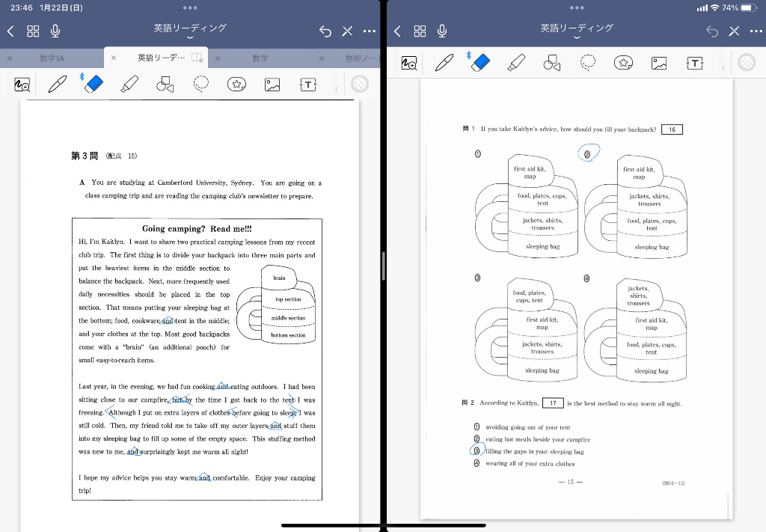Open the color swatch in right pane toolbar
The width and height of the screenshot is (766, 532).
[746, 63]
